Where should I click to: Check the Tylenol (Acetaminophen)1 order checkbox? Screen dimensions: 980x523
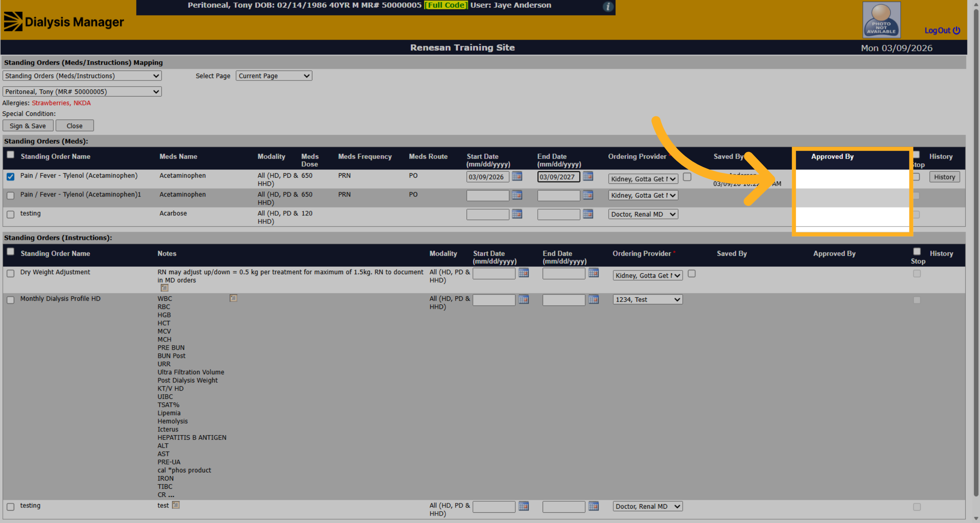(x=11, y=196)
